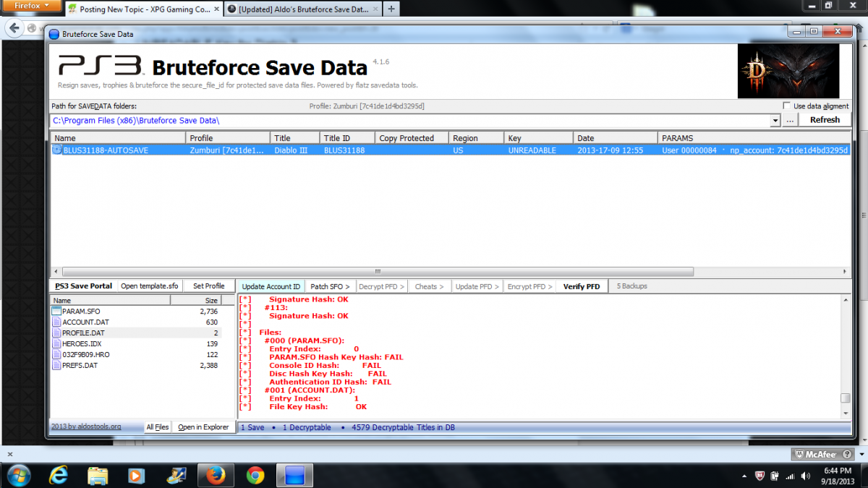The height and width of the screenshot is (488, 868).
Task: Click the PARAM.SFO file icon
Action: click(x=57, y=311)
